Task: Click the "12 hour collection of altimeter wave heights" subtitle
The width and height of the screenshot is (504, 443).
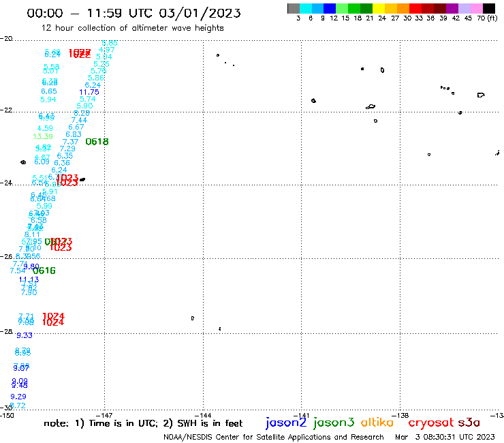Action: (x=132, y=28)
